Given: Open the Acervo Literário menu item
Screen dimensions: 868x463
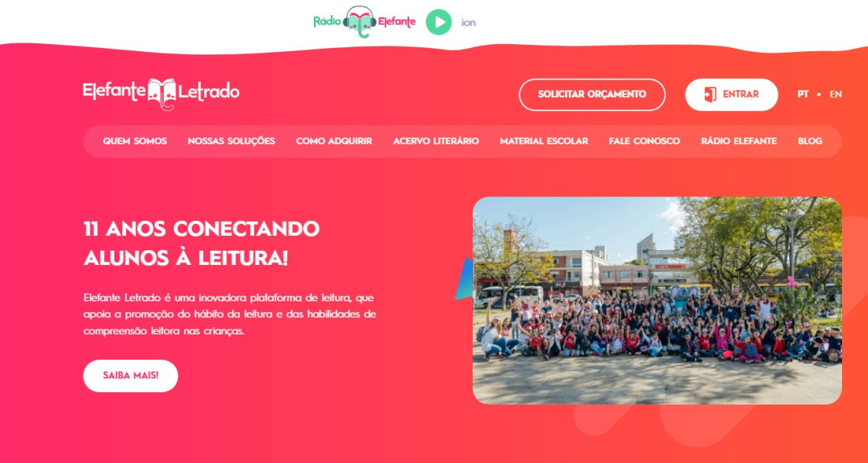Looking at the screenshot, I should click(436, 141).
